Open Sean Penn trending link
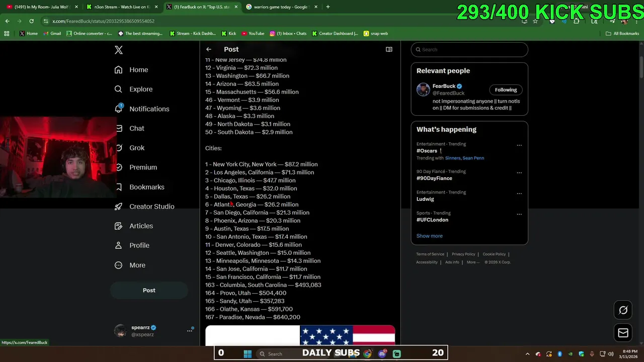This screenshot has height=362, width=644. [x=473, y=158]
